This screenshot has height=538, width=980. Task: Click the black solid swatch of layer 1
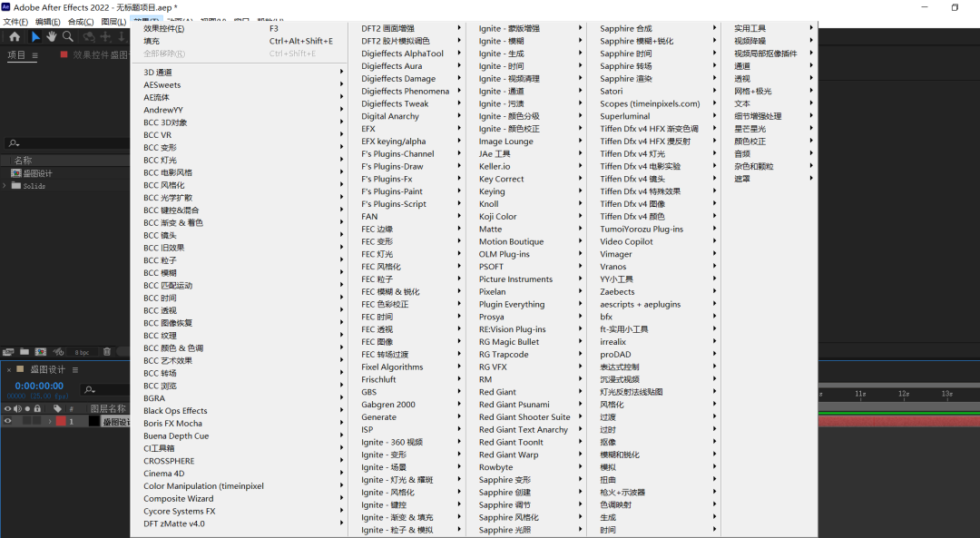pos(93,421)
